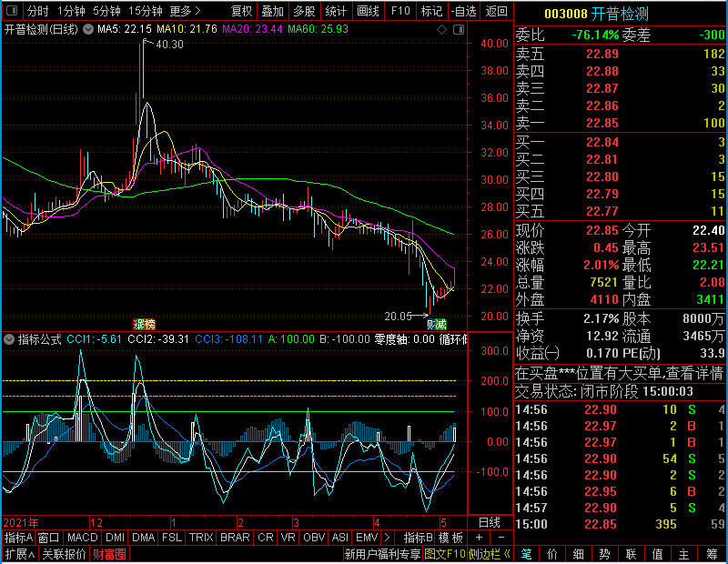Image resolution: width=728 pixels, height=564 pixels.
Task: Click the 财减 marker on the chart
Action: click(437, 324)
